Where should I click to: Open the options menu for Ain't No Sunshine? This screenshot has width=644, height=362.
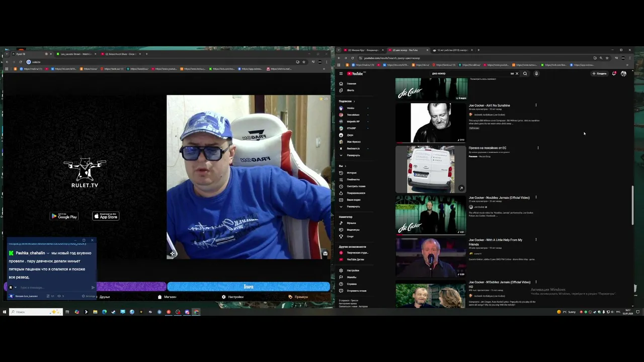point(536,106)
